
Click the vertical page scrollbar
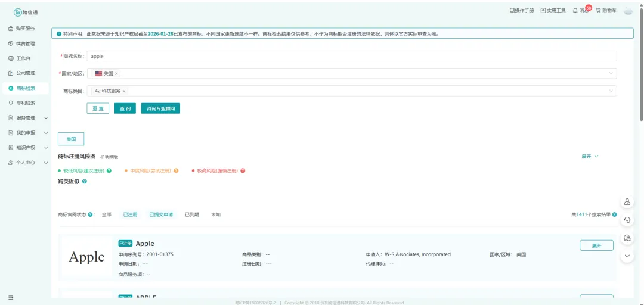(x=641, y=64)
